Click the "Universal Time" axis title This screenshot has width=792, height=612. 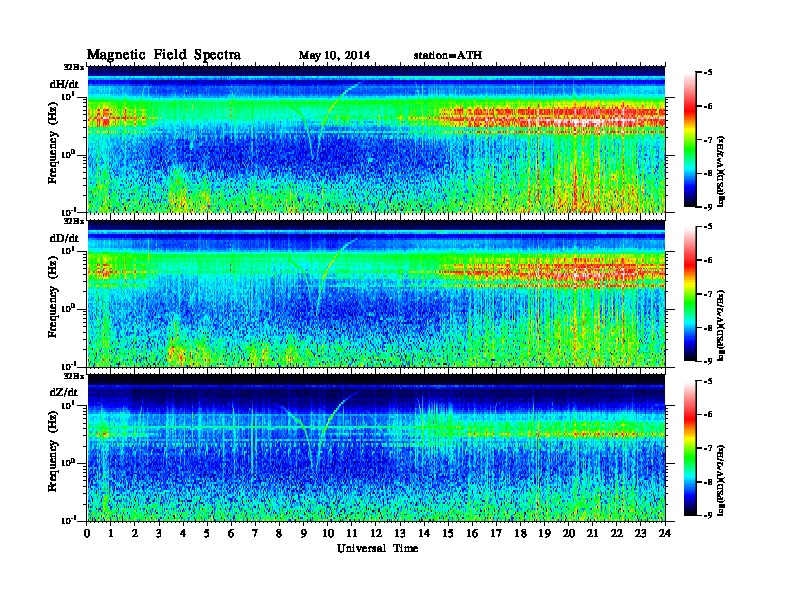377,548
